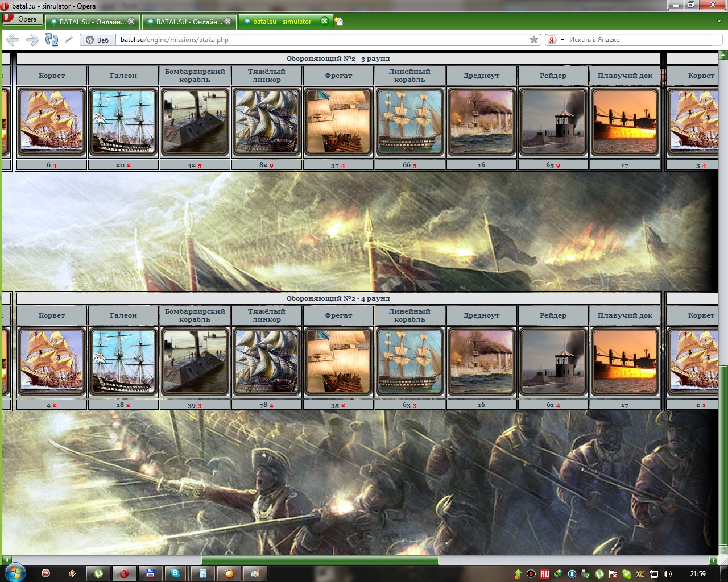Select Тяжёлый линкор picture in 4 раунд
Screen dimensions: 728x582
click(x=267, y=361)
